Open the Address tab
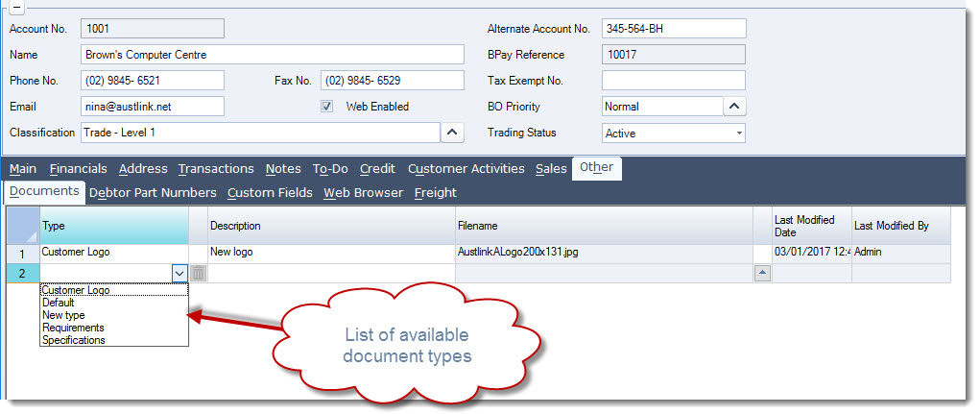The width and height of the screenshot is (980, 414). tap(143, 169)
